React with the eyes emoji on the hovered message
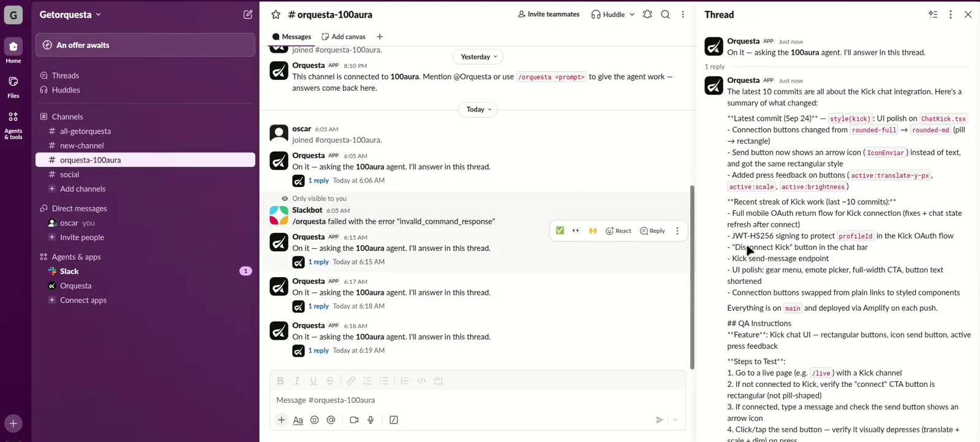The image size is (980, 442). point(576,231)
